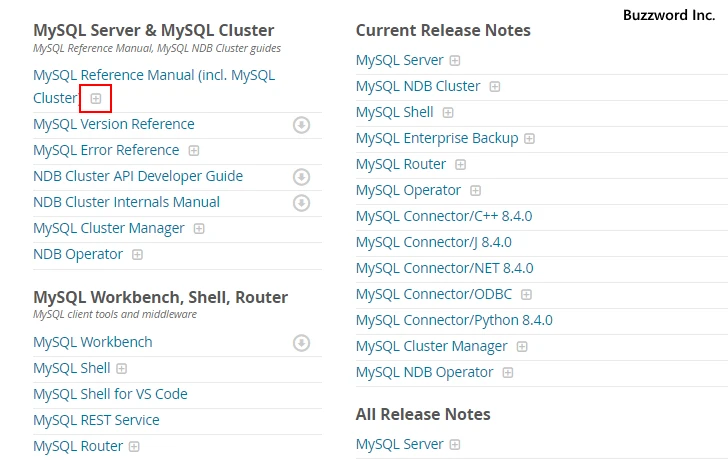Open MySQL REST Service documentation
Viewport: 728px width, 460px height.
point(96,420)
